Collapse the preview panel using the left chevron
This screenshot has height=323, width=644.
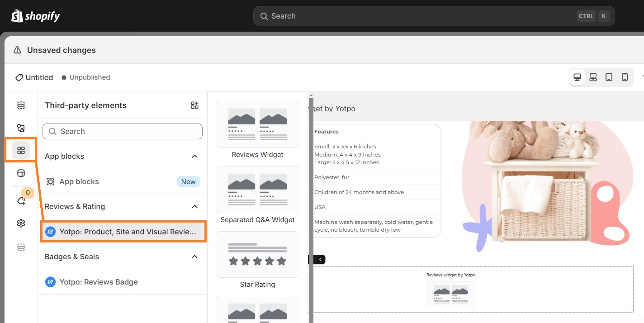click(320, 259)
